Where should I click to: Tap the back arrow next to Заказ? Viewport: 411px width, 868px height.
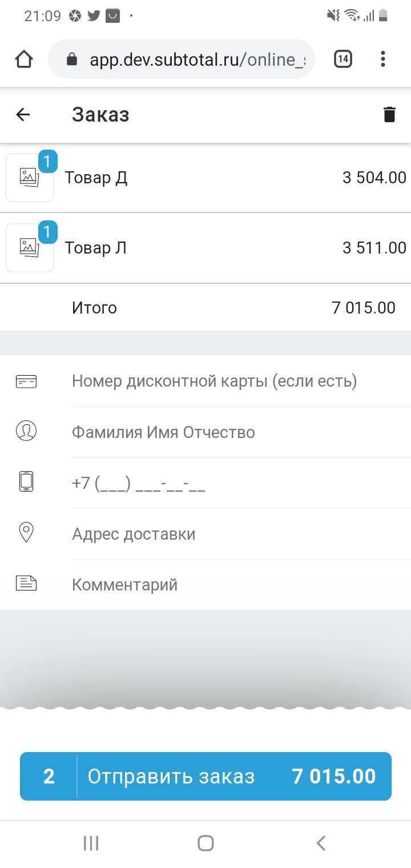coord(23,115)
